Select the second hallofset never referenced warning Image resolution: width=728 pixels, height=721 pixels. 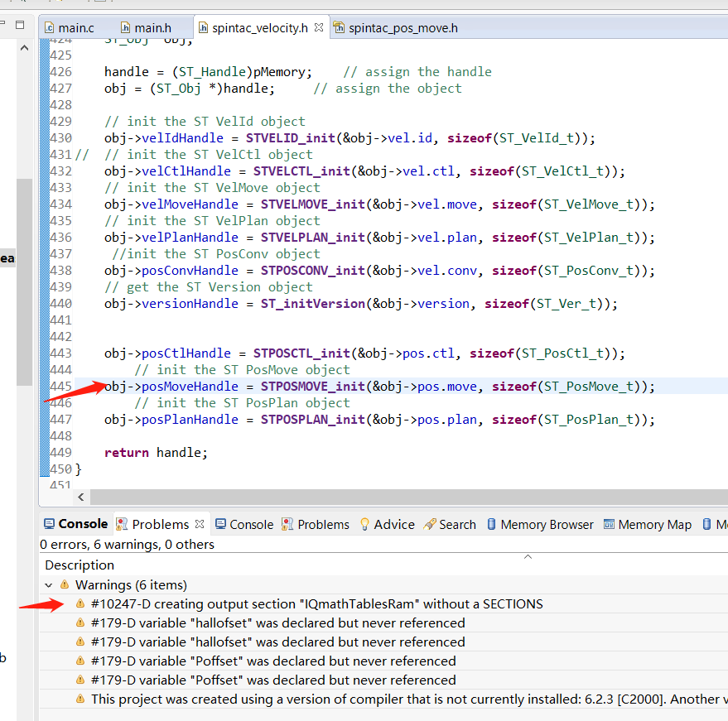(383, 642)
